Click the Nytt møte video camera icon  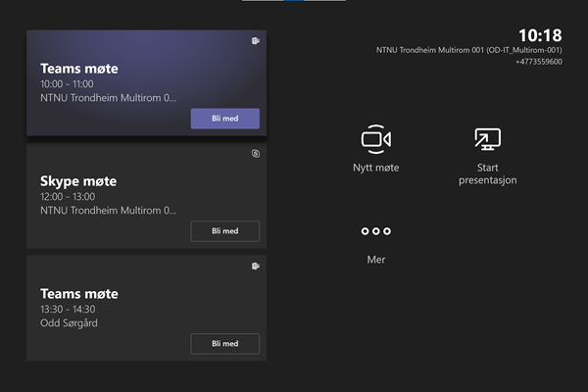click(376, 139)
